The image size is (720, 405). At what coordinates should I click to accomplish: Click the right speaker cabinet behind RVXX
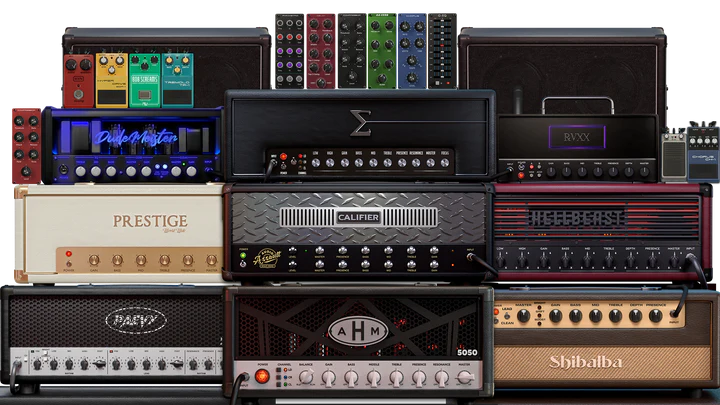(562, 71)
